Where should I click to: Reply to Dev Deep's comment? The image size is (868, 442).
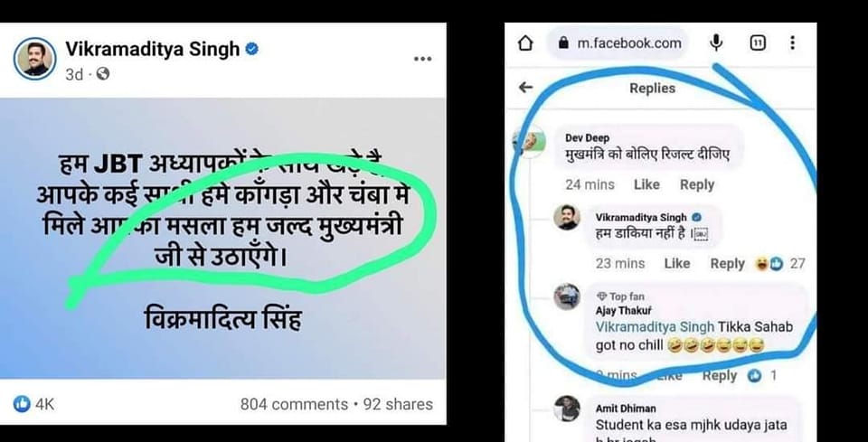(x=696, y=184)
